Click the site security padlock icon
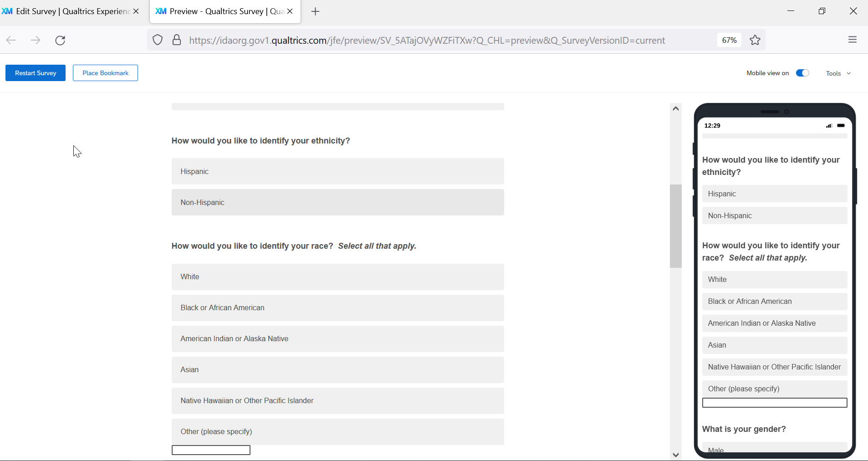This screenshot has width=868, height=461. click(x=177, y=40)
